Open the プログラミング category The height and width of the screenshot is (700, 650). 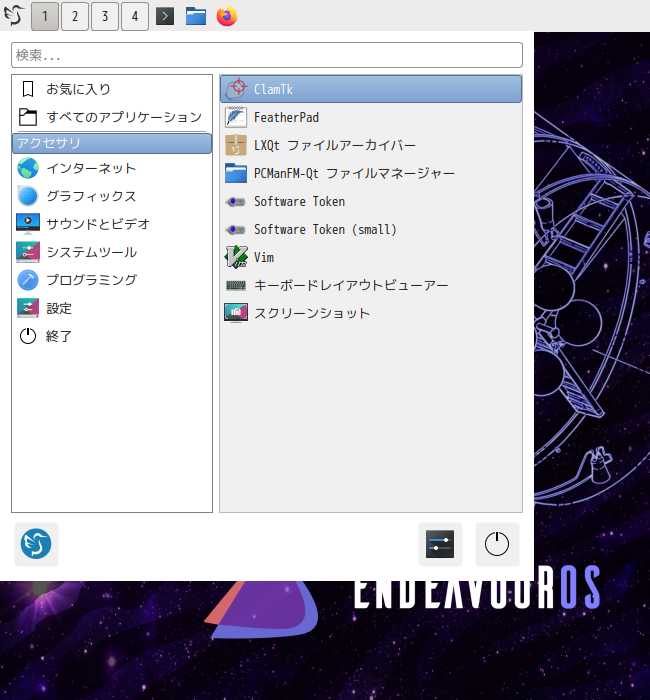click(112, 280)
